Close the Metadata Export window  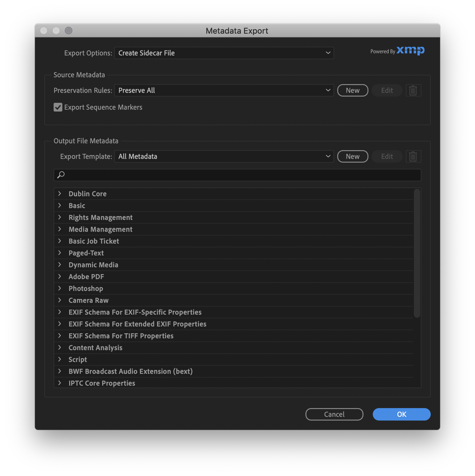tap(44, 31)
